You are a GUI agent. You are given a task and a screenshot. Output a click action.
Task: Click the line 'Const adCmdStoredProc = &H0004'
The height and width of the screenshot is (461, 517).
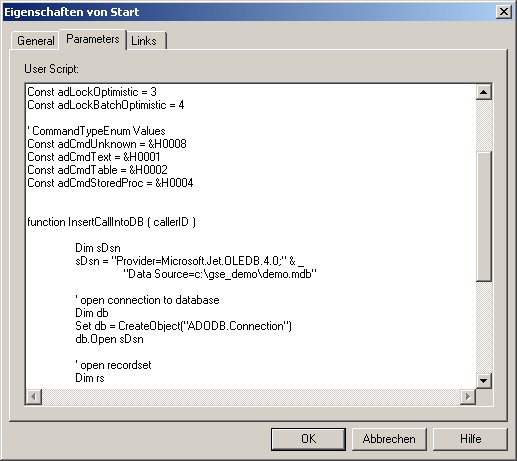tap(110, 183)
